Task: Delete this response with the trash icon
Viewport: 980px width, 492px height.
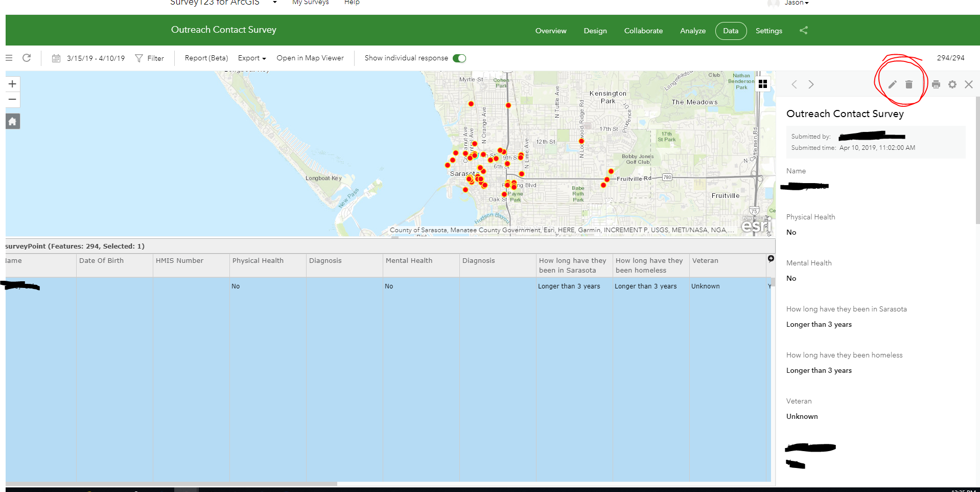Action: [909, 84]
